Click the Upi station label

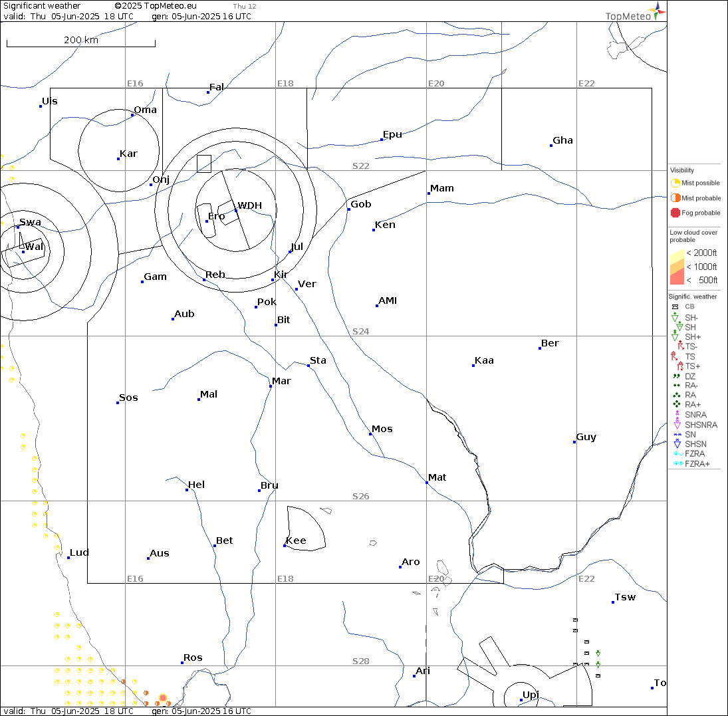(x=531, y=695)
